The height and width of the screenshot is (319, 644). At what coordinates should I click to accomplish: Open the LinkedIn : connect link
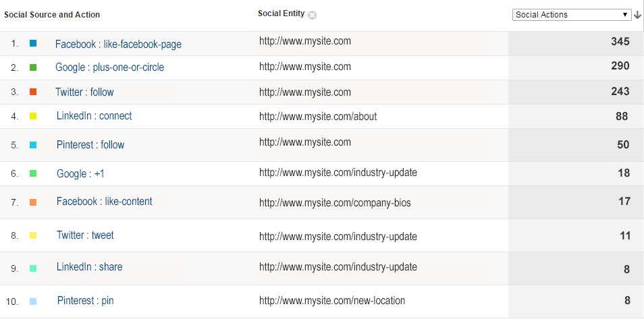coord(94,116)
